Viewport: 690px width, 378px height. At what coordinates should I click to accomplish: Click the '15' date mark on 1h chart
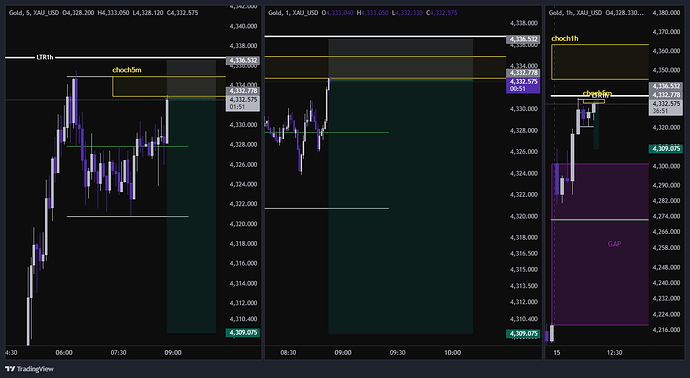click(x=557, y=352)
